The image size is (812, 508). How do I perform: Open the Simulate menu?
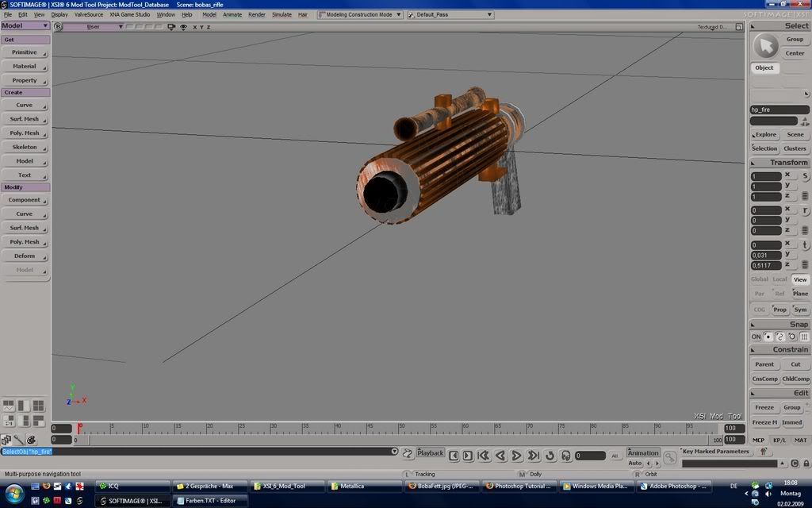(x=282, y=14)
